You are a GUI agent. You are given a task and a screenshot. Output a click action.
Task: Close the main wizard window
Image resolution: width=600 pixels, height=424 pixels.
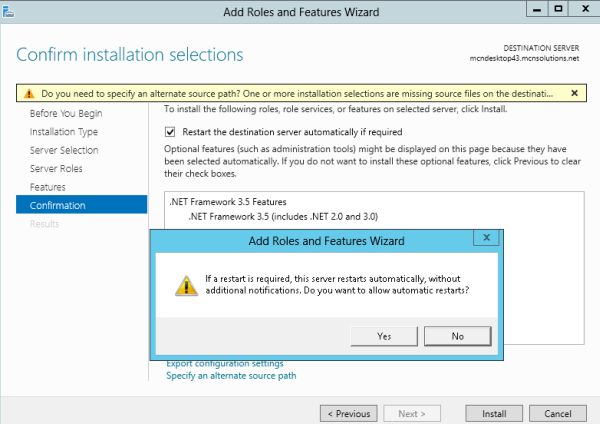pyautogui.click(x=585, y=9)
